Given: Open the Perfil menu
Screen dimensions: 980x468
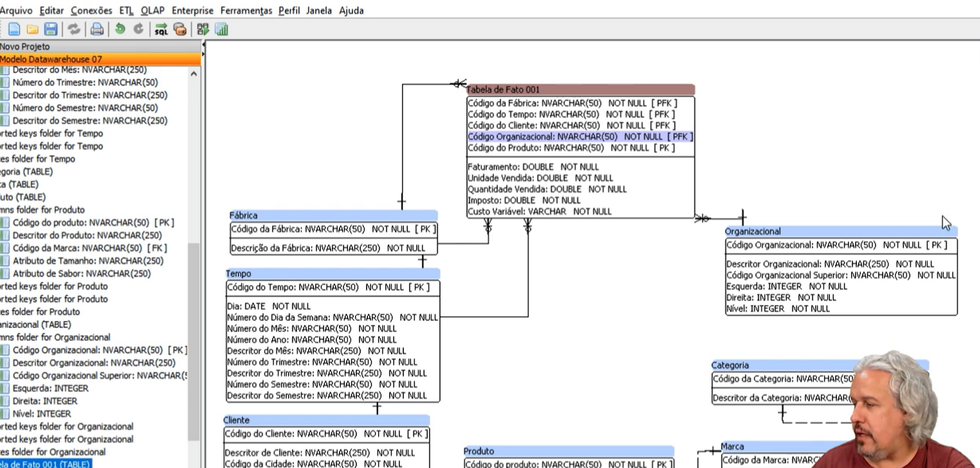Looking at the screenshot, I should 289,10.
